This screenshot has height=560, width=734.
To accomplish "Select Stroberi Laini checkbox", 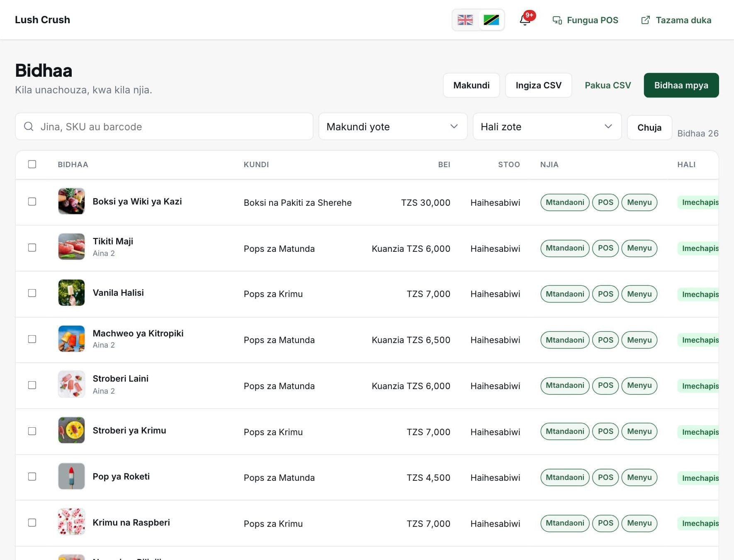I will pyautogui.click(x=32, y=385).
